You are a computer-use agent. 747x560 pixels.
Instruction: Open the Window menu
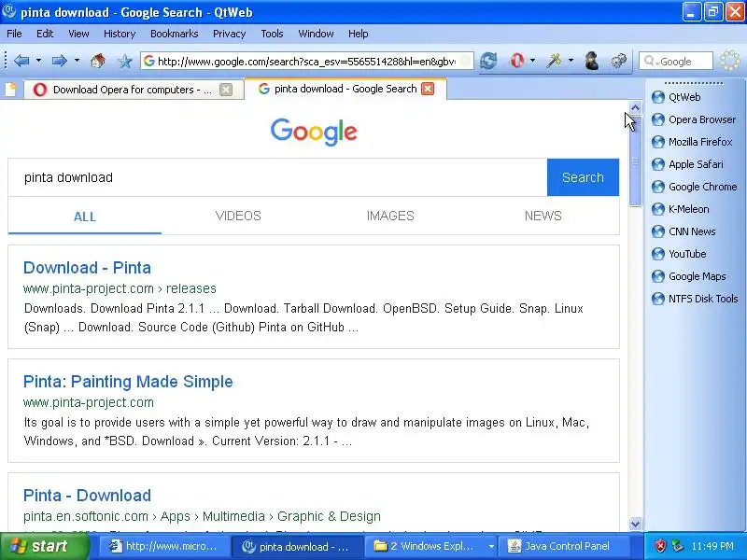[x=316, y=34]
